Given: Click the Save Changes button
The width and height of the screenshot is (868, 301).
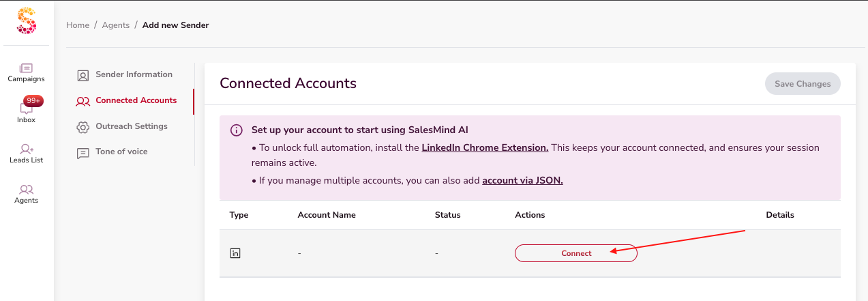Looking at the screenshot, I should coord(803,84).
